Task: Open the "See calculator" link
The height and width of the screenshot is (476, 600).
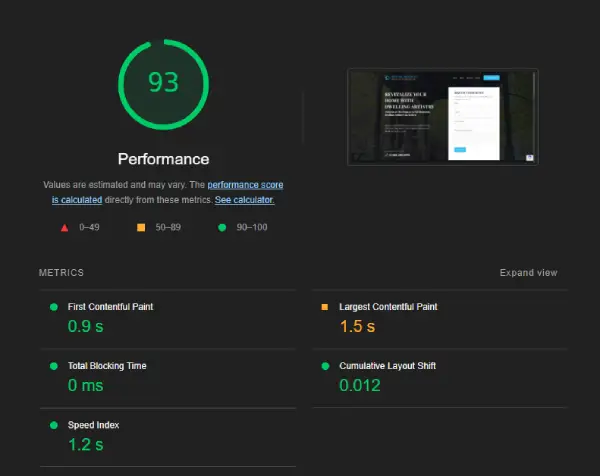Action: coord(244,200)
